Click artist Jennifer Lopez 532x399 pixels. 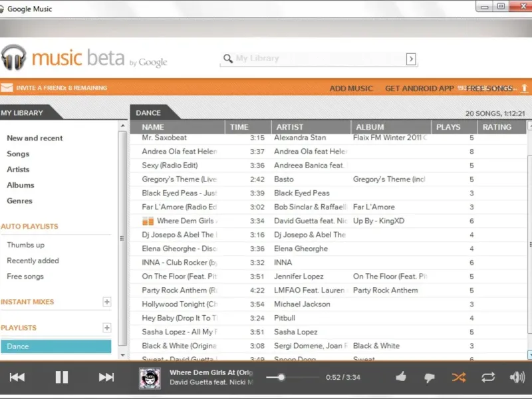point(299,277)
